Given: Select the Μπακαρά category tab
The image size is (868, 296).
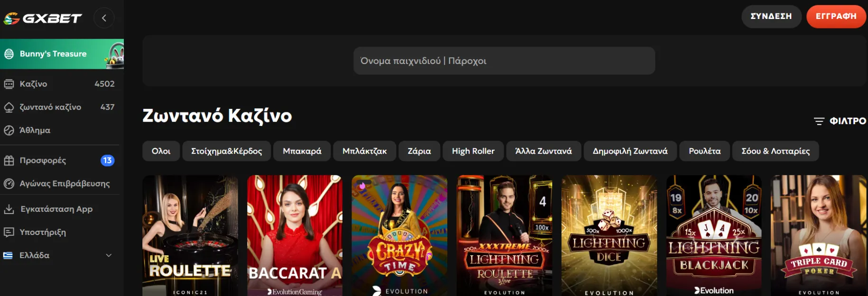Looking at the screenshot, I should [302, 151].
